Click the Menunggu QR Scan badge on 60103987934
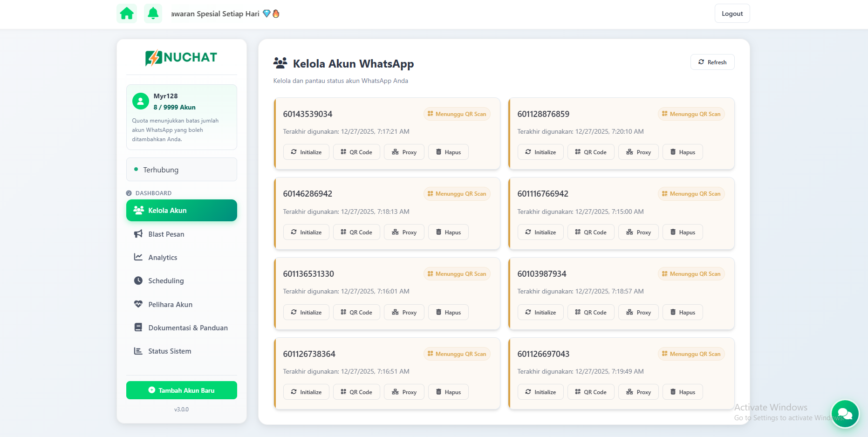Viewport: 868px width, 437px height. tap(691, 273)
